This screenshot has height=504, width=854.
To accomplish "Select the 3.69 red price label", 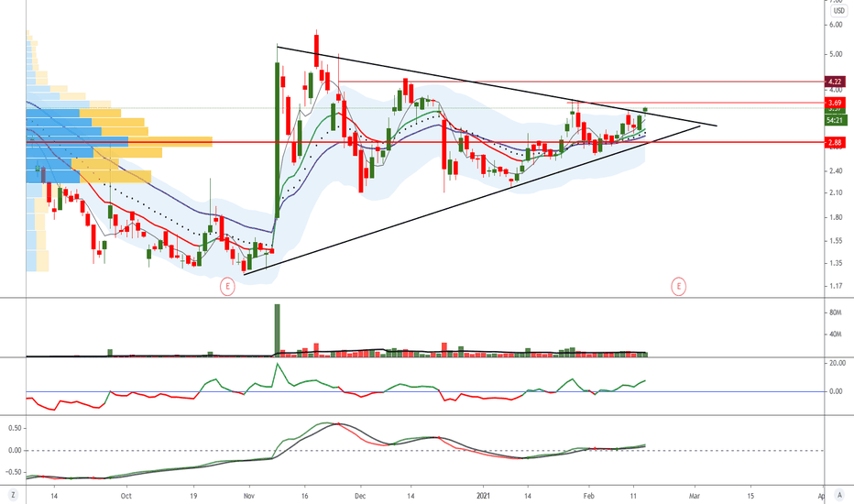I will point(835,103).
